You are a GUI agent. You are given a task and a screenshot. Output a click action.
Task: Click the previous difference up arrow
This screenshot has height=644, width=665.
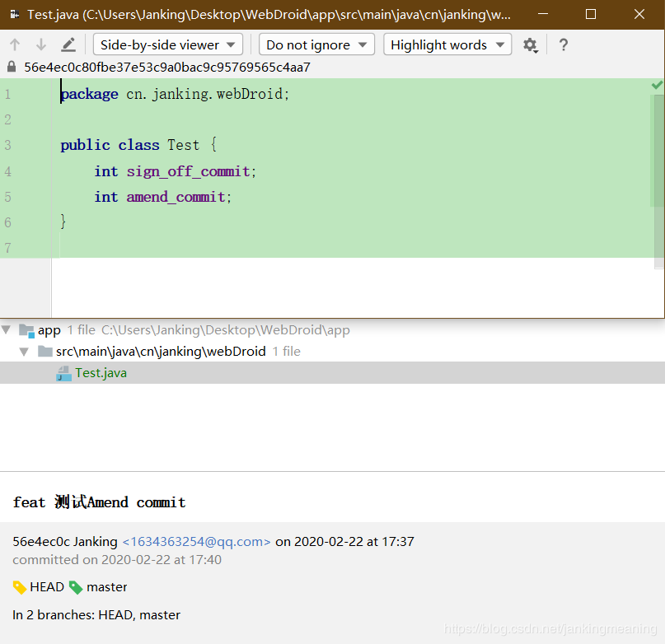pos(15,44)
